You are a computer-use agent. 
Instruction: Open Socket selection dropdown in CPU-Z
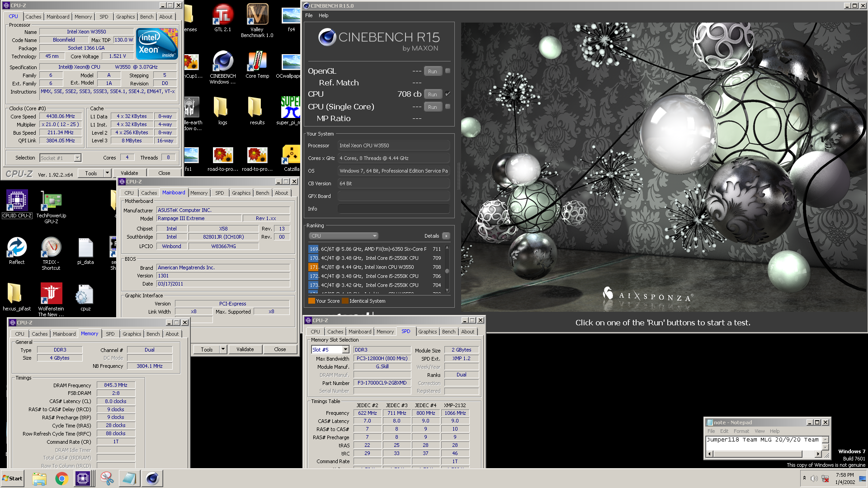(x=77, y=158)
